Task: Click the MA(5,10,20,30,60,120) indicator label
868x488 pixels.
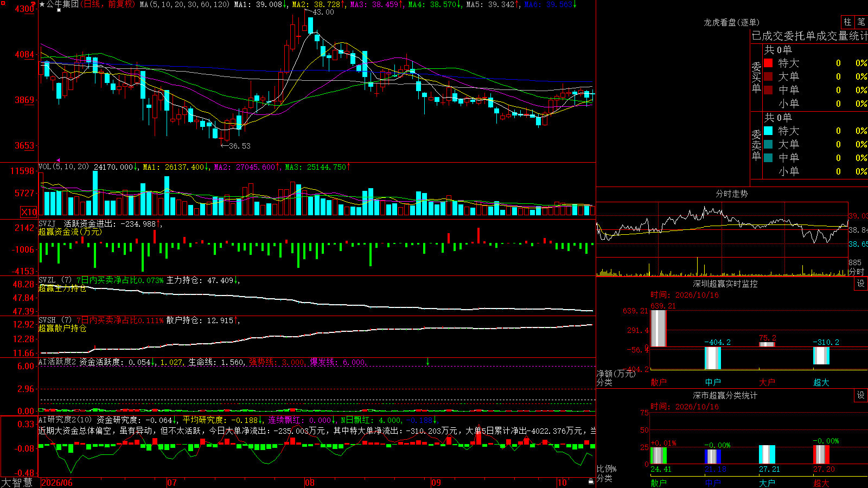Action: point(184,4)
